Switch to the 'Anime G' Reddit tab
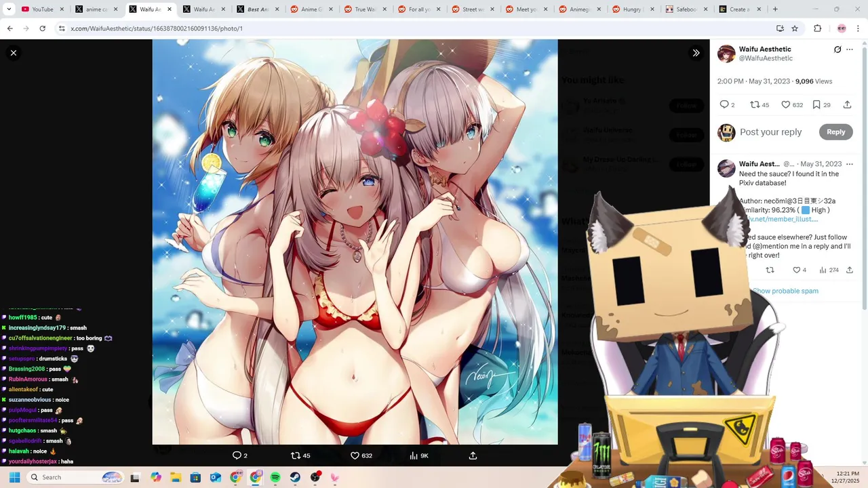868x488 pixels. coord(311,9)
